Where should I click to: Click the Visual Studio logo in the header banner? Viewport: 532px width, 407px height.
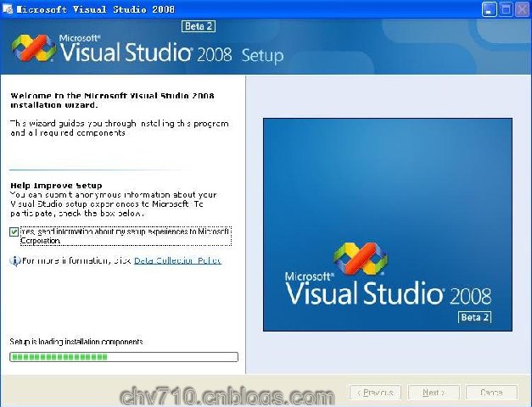[33, 47]
